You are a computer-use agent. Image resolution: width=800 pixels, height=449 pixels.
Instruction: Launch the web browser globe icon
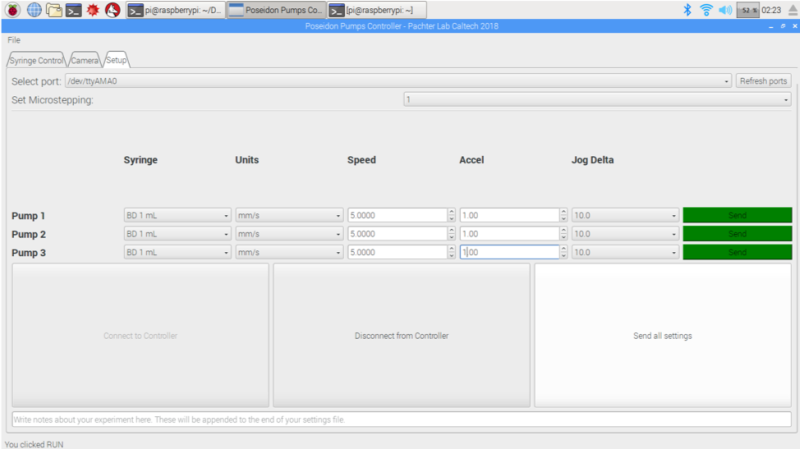(x=34, y=10)
